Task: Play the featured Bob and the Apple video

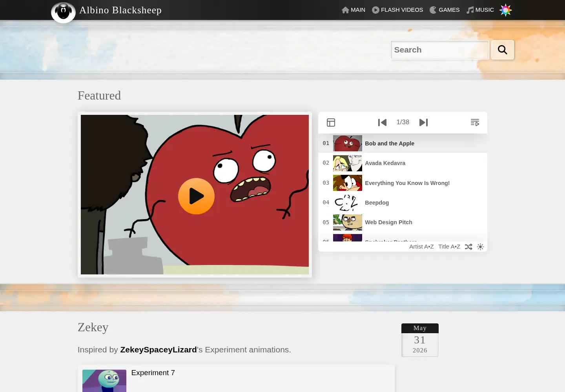Action: [196, 196]
